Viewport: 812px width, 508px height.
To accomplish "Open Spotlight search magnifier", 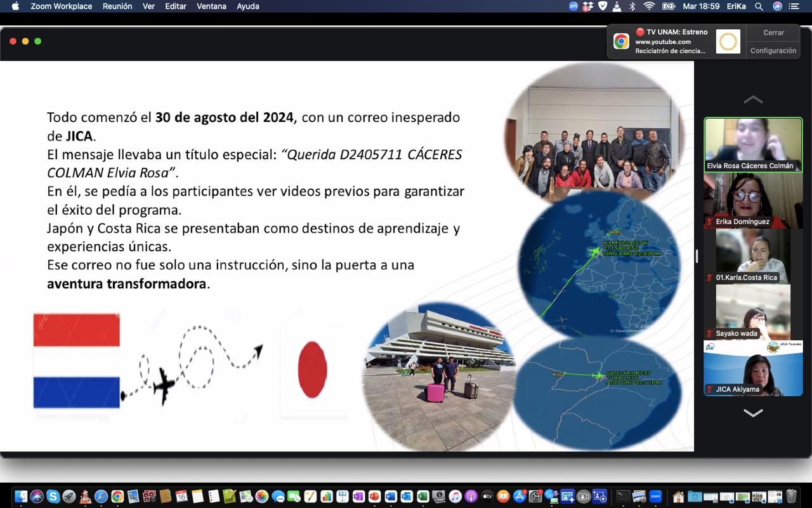I will click(x=759, y=6).
